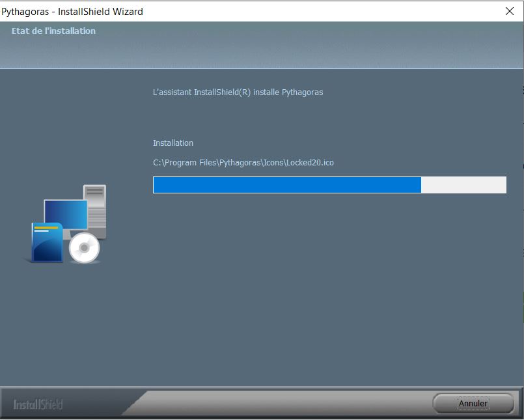Image resolution: width=524 pixels, height=420 pixels.
Task: Click the 'Installation' status label
Action: click(173, 143)
